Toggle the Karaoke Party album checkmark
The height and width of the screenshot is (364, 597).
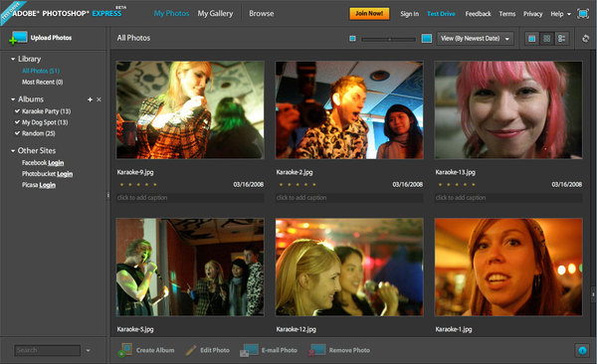[x=17, y=111]
